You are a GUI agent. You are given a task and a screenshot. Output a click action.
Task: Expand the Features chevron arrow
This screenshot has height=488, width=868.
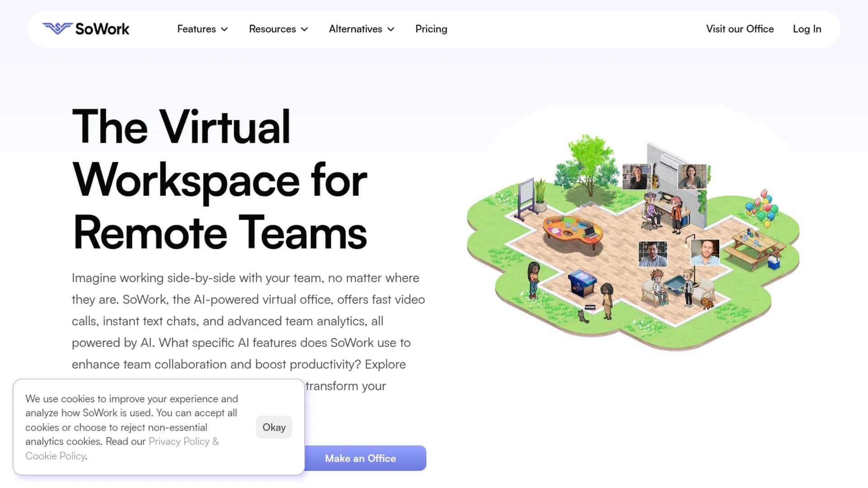click(224, 29)
